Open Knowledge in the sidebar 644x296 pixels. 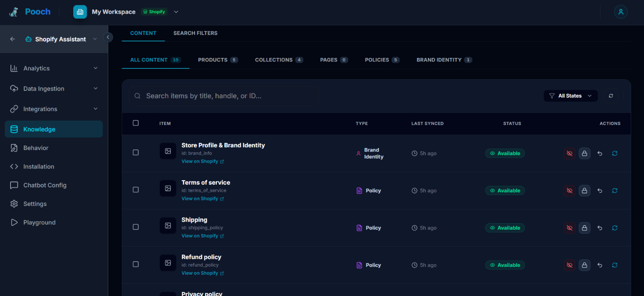click(54, 129)
